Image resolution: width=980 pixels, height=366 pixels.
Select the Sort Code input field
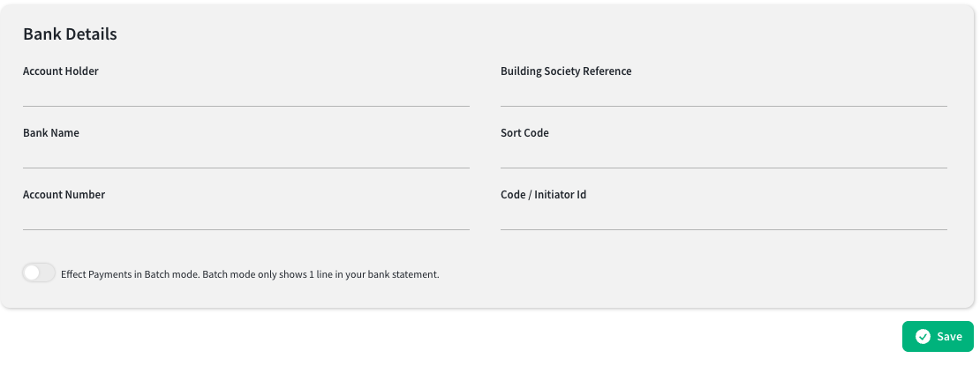[724, 156]
